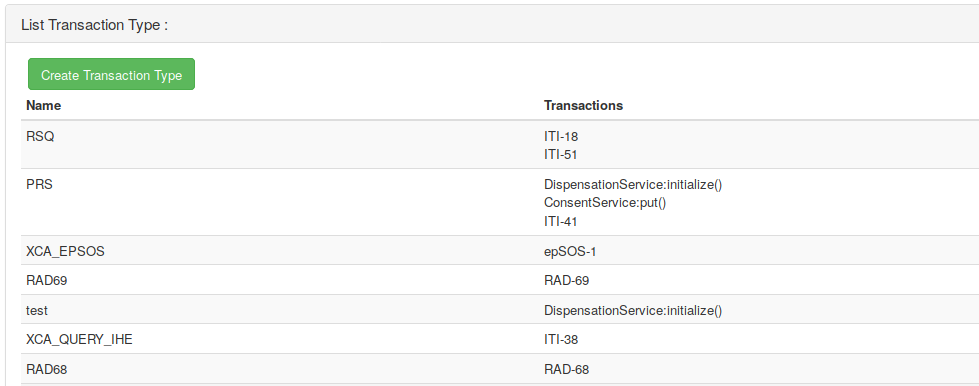
Task: Select the XCA_EPSOS row name
Action: [x=66, y=251]
